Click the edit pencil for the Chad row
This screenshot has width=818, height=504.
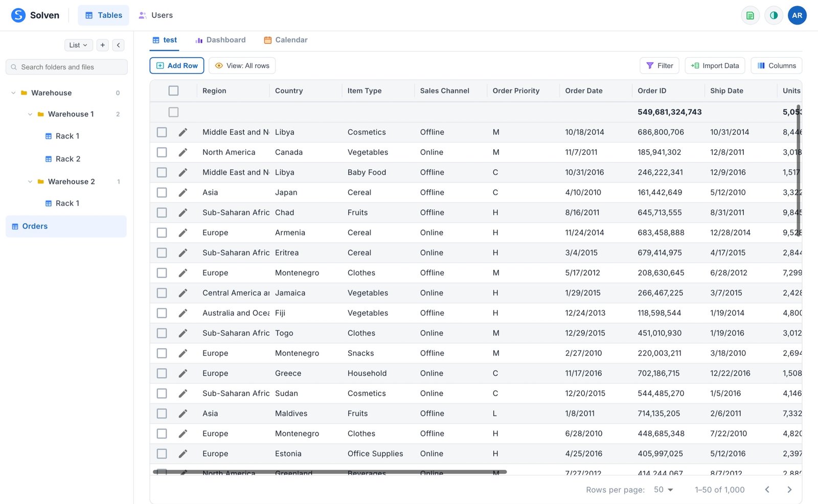pyautogui.click(x=183, y=213)
